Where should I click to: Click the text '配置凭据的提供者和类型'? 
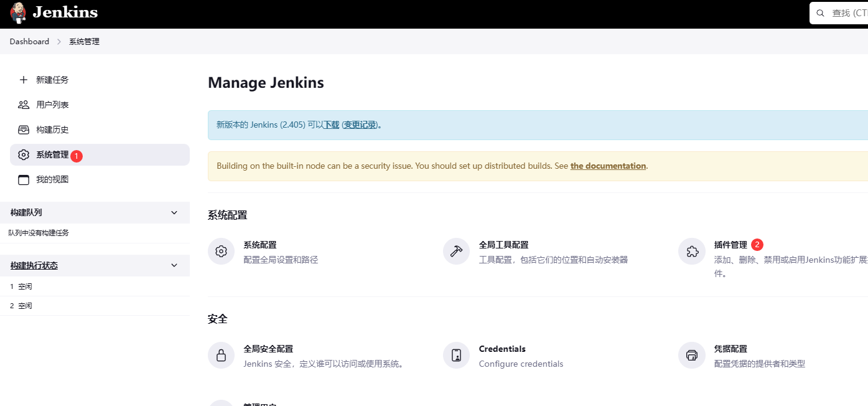pyautogui.click(x=760, y=364)
